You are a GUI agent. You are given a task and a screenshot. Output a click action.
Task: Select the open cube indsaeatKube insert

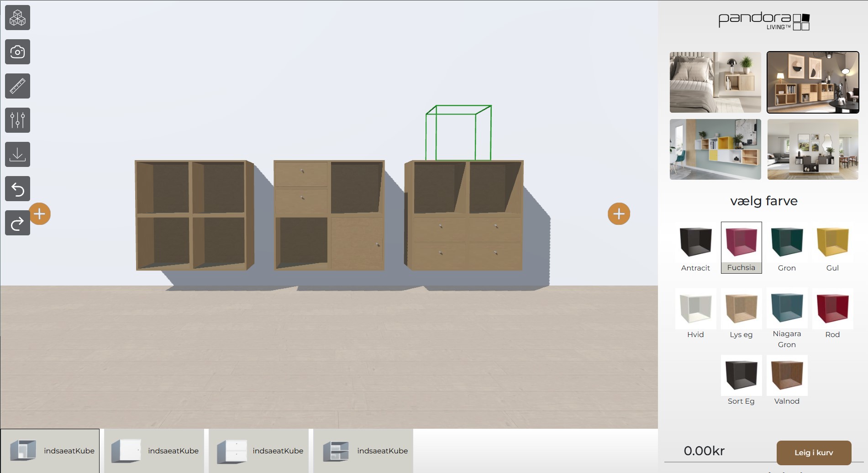(x=50, y=451)
